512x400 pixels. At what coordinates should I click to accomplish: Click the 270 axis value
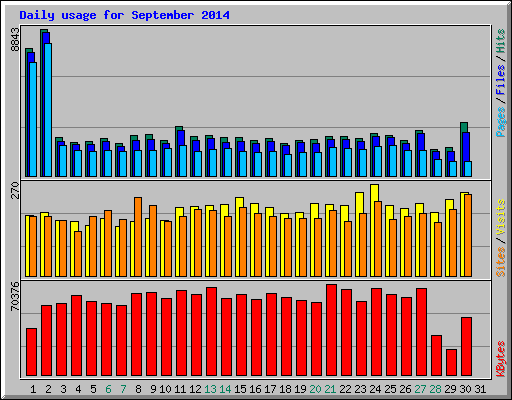click(x=15, y=190)
